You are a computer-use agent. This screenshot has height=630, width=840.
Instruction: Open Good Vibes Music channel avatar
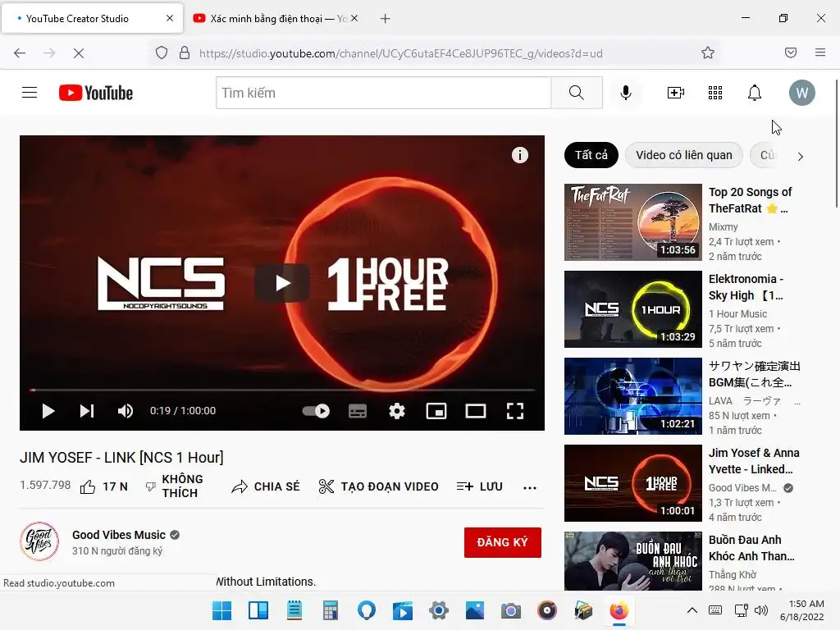click(39, 541)
